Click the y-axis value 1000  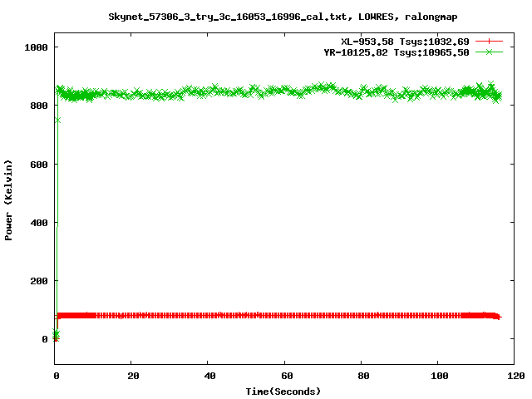click(x=36, y=47)
